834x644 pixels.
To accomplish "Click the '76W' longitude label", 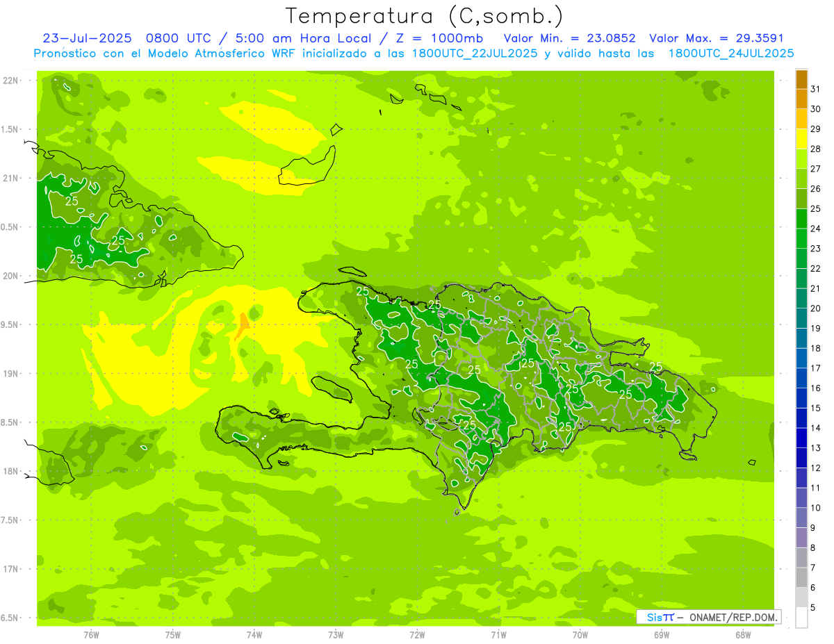I will 91,634.
